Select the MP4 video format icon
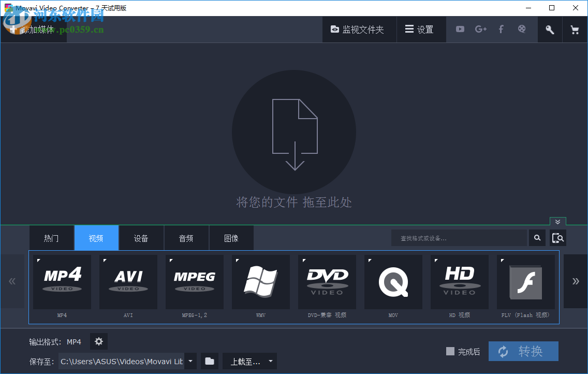Screen dimensions: 588x374 tap(62, 281)
